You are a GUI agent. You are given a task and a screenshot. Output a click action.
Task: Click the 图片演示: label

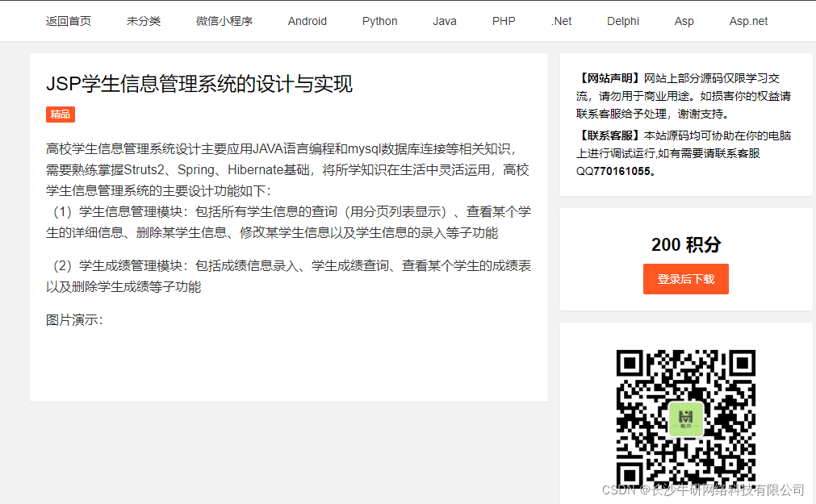point(74,320)
